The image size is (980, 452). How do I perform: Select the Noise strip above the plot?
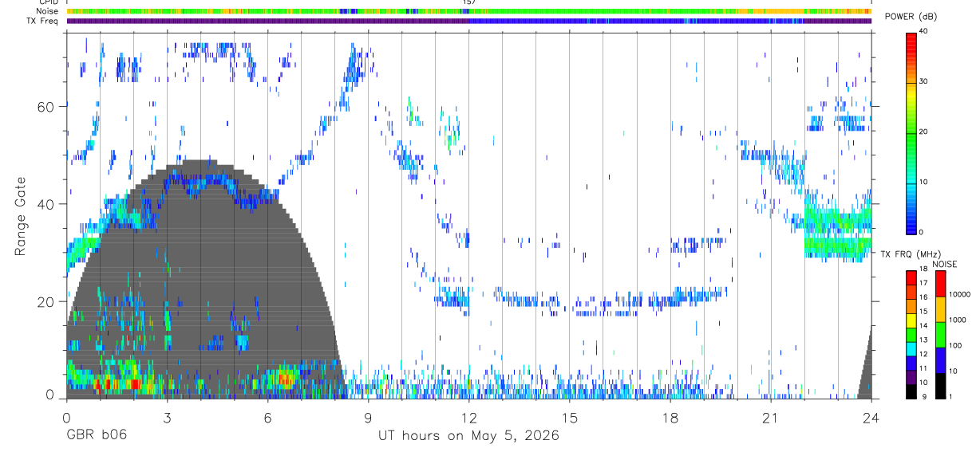point(468,11)
